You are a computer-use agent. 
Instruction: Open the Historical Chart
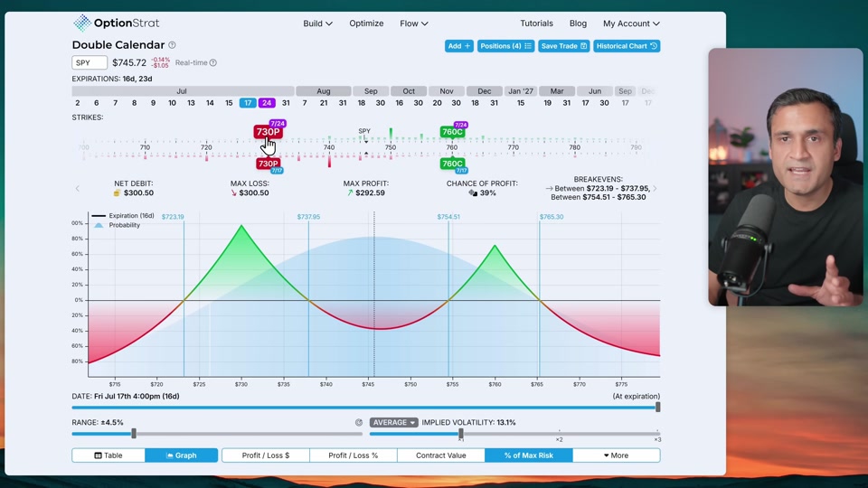(x=627, y=46)
